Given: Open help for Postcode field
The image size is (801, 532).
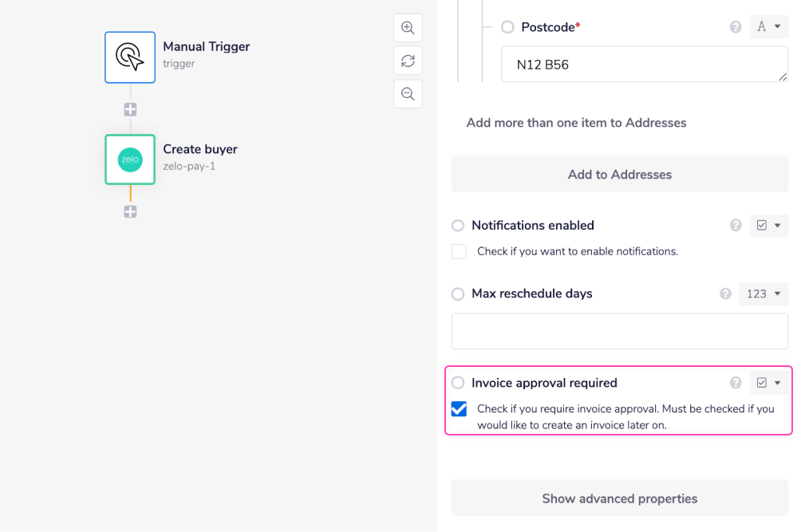Looking at the screenshot, I should pos(736,27).
